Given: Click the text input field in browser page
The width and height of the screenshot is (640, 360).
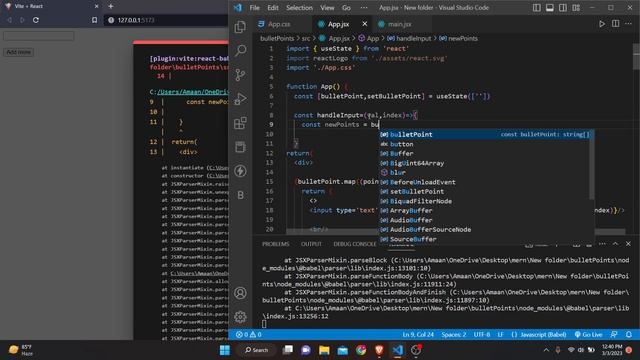Looking at the screenshot, I should coord(38,36).
